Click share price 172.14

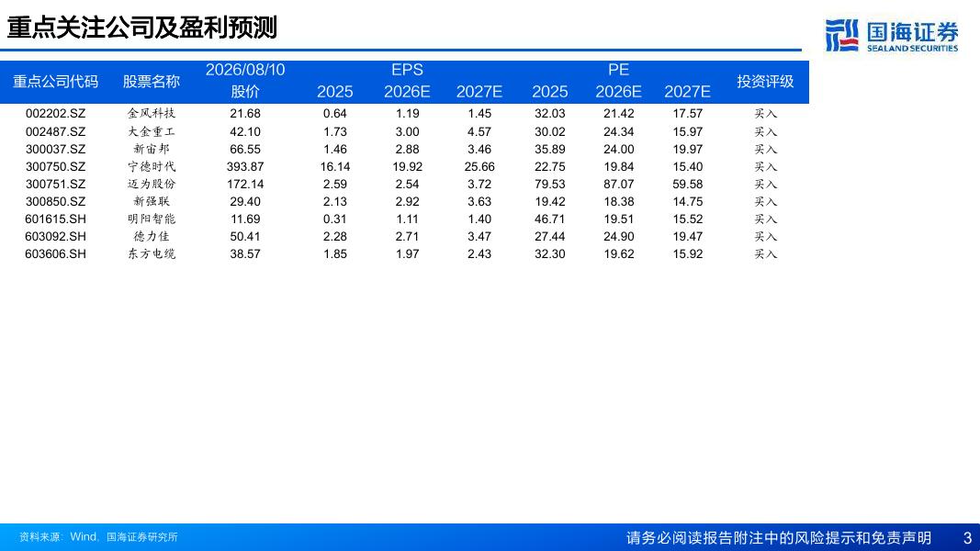pyautogui.click(x=245, y=185)
